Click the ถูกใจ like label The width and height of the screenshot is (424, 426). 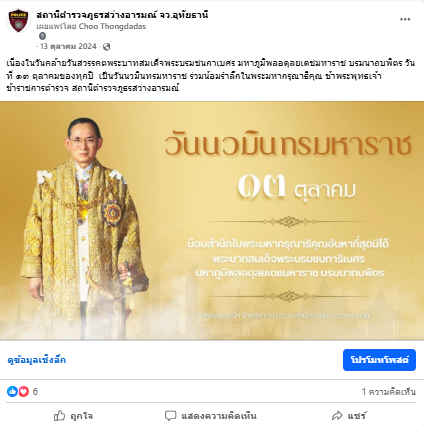coord(82,416)
